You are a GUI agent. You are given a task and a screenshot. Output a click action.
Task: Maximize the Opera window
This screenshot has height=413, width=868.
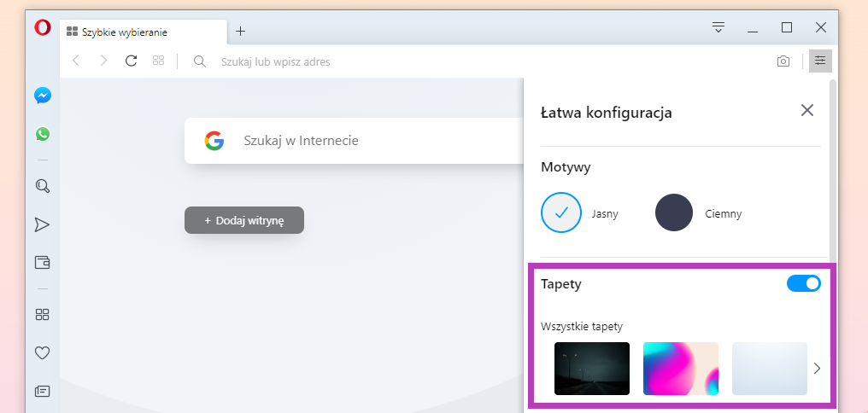pos(787,27)
